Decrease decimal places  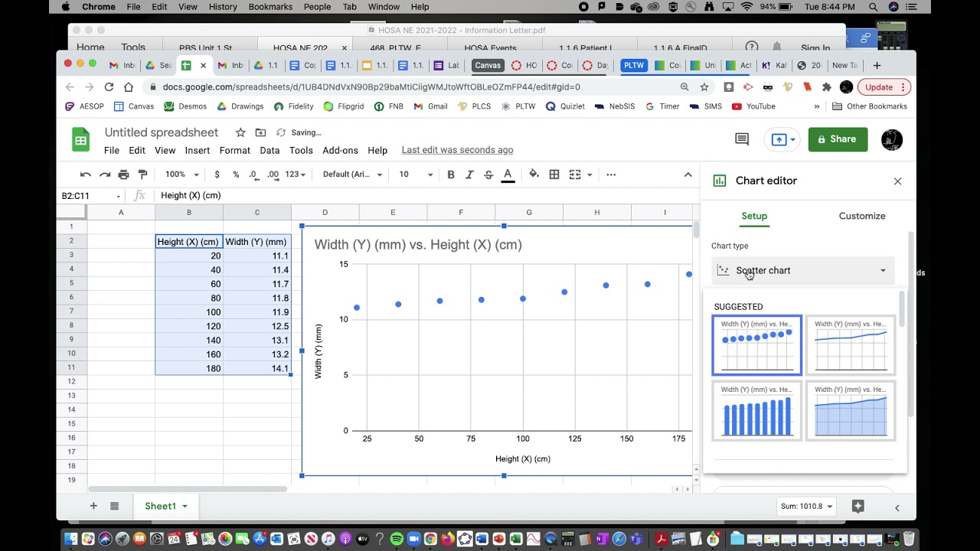pyautogui.click(x=254, y=174)
